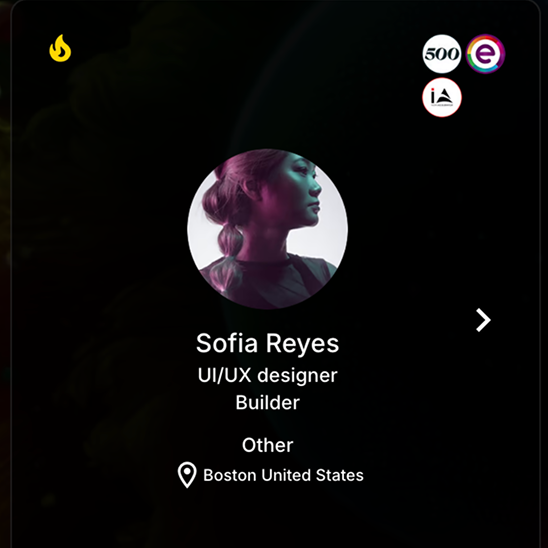This screenshot has height=548, width=548.
Task: Open the iA accelerator logo badge
Action: coord(442,98)
